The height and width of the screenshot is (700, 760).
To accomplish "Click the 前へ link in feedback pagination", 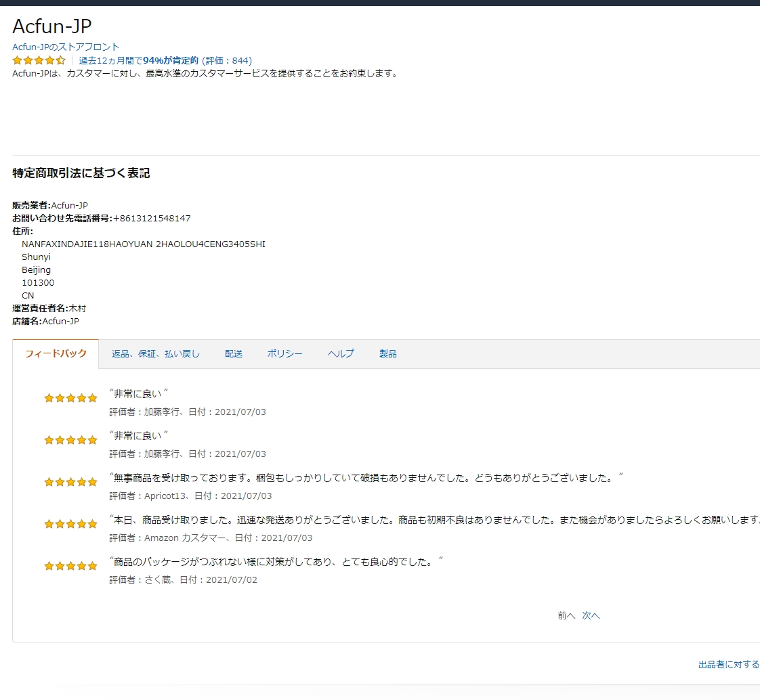I will click(x=566, y=615).
